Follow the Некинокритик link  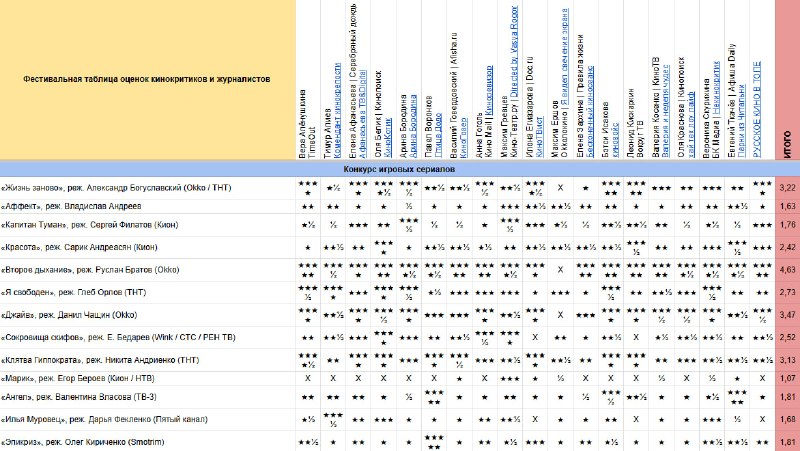[716, 86]
